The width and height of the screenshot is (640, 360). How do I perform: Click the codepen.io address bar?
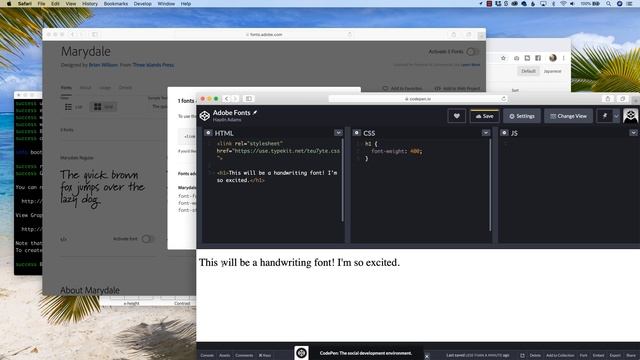pyautogui.click(x=418, y=99)
